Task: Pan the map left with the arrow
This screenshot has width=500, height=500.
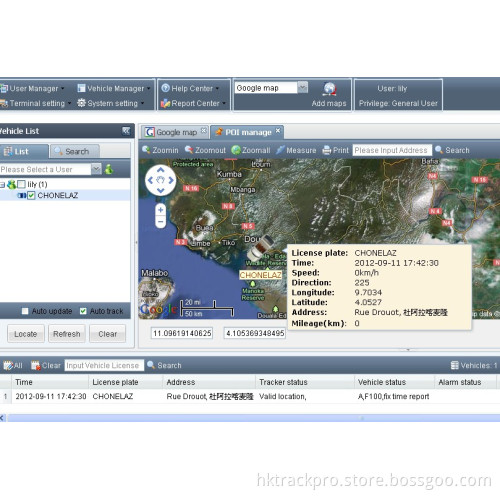Action: click(x=150, y=180)
